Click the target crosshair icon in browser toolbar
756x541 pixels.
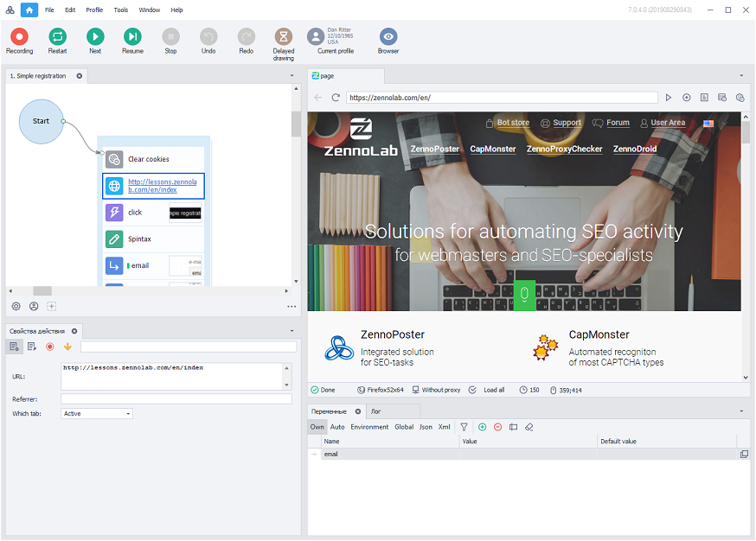(686, 98)
